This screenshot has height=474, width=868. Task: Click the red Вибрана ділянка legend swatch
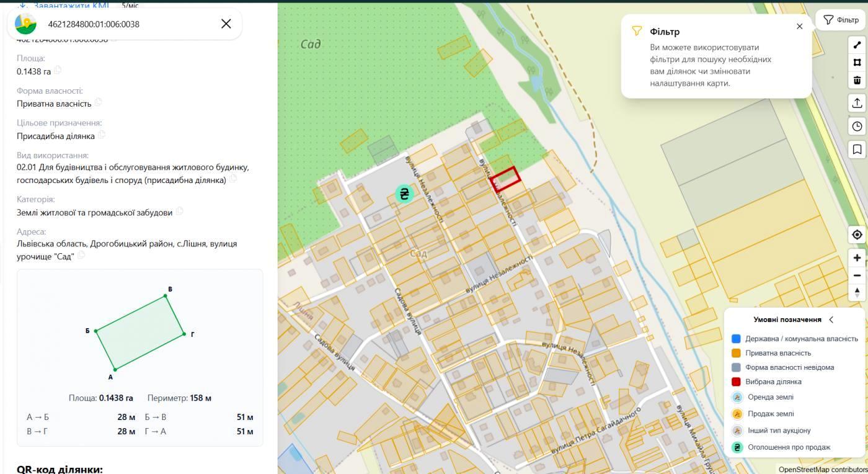click(x=736, y=382)
